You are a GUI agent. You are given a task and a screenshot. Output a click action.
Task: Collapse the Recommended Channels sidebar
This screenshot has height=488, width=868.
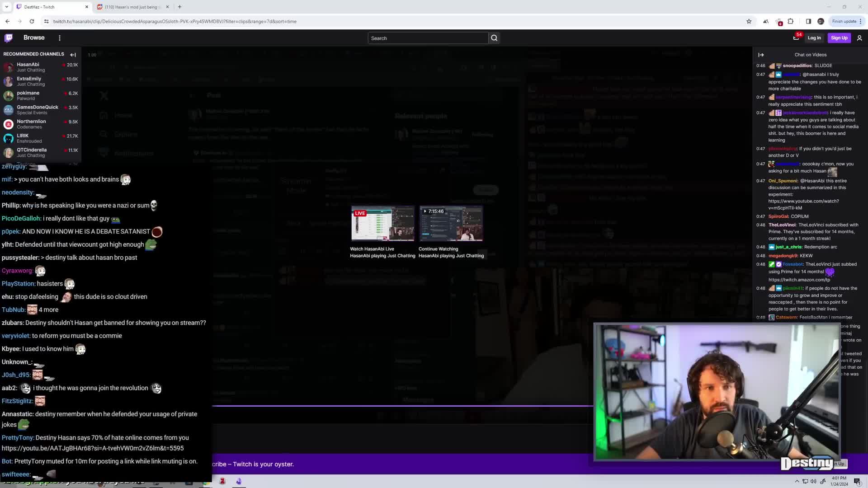click(73, 55)
